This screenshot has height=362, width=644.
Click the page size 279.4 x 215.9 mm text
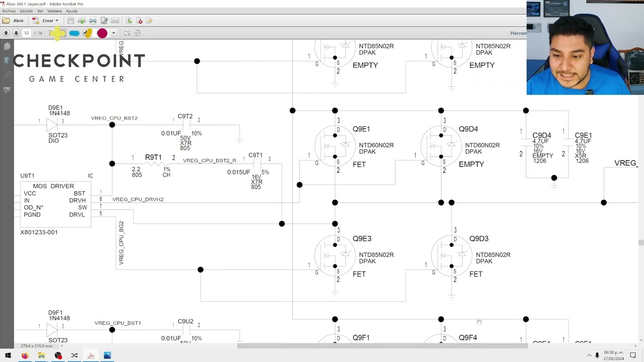pos(36,346)
